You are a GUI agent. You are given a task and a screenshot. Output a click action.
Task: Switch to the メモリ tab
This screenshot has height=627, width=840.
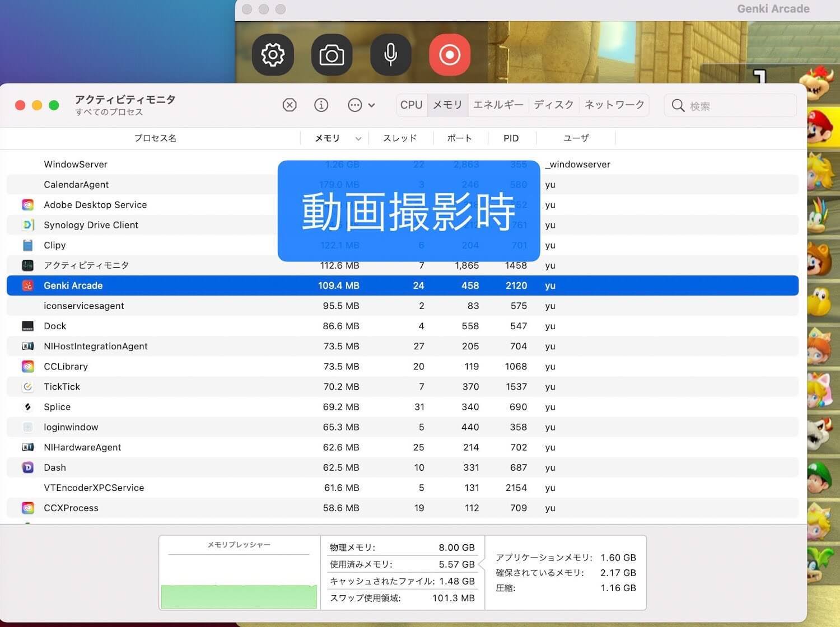pos(447,105)
